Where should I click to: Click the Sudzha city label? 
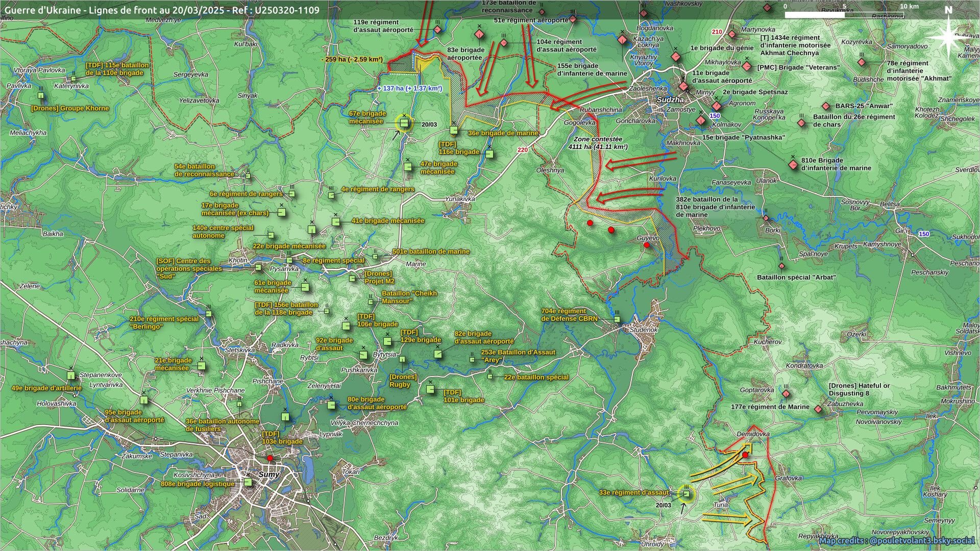click(670, 100)
